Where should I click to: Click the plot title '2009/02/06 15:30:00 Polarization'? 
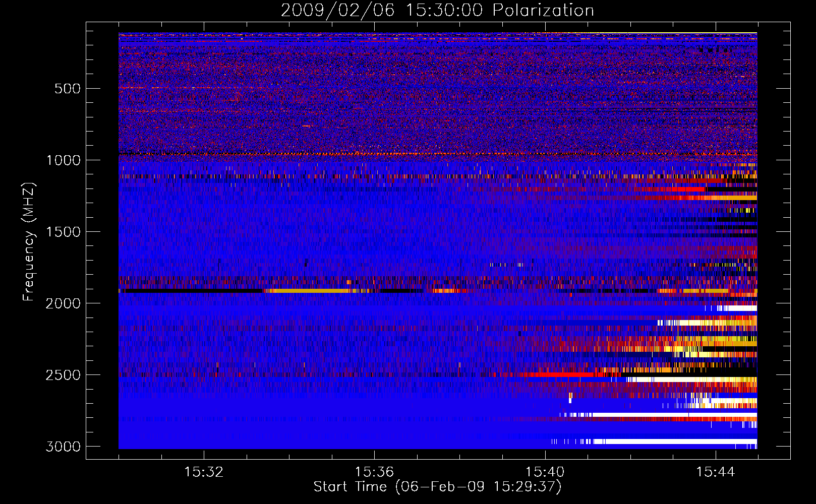pyautogui.click(x=437, y=11)
